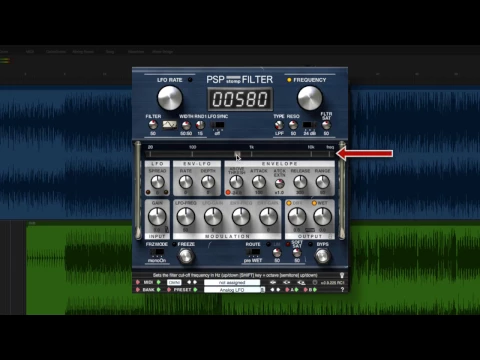Toggle the yellow FREQUENCY LED
The width and height of the screenshot is (480, 360).
(x=289, y=80)
